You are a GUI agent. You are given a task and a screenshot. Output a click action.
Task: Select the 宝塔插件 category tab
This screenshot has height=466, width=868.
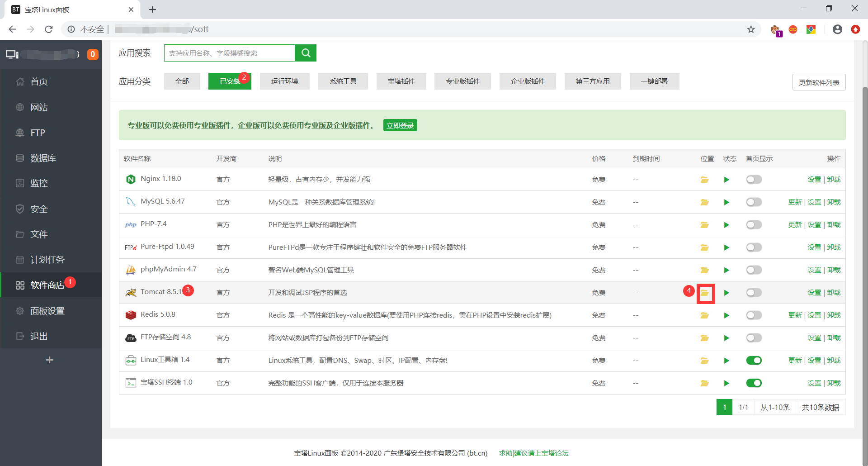401,81
